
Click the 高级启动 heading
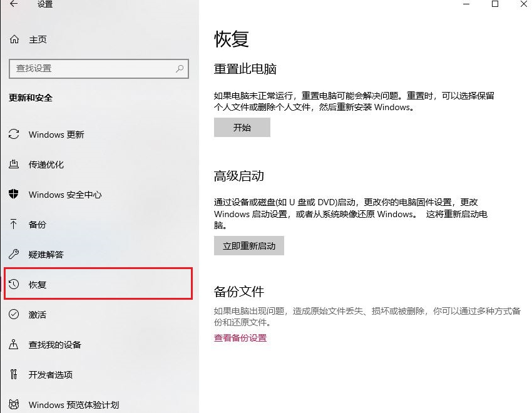pyautogui.click(x=239, y=176)
